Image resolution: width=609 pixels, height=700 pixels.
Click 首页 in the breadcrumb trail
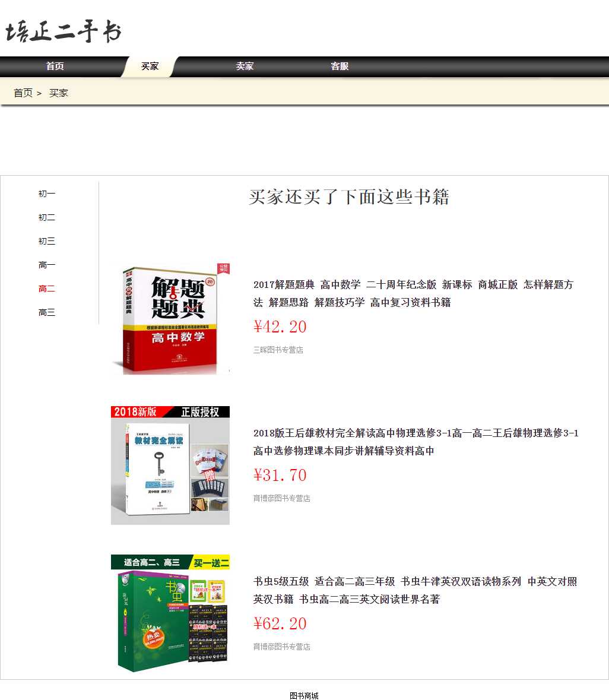tap(23, 93)
